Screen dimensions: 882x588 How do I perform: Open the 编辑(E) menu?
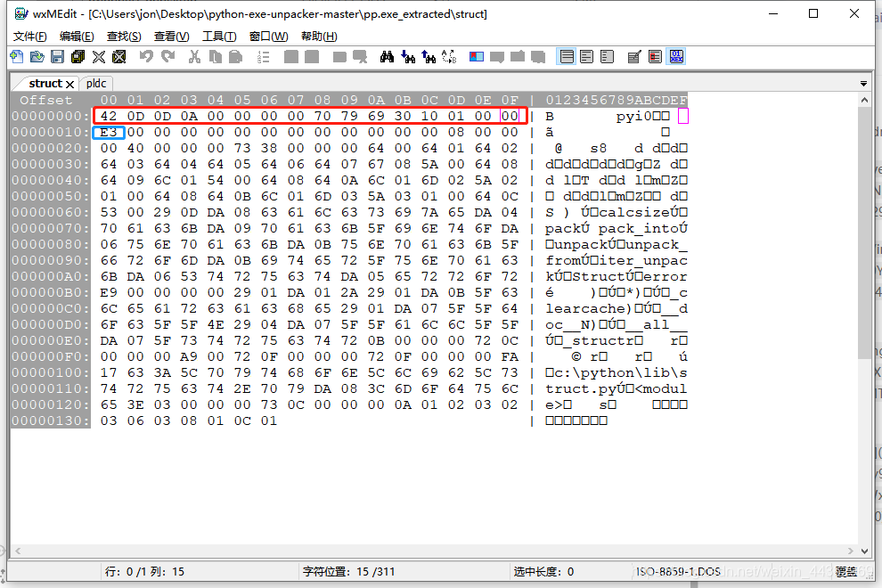point(77,36)
